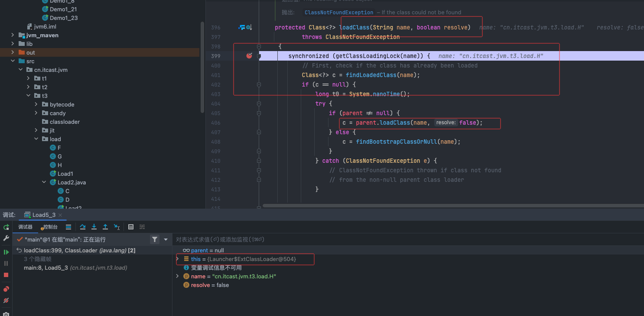The width and height of the screenshot is (644, 316).
Task: Open View Breakpoints double red circle icon
Action: 6,289
